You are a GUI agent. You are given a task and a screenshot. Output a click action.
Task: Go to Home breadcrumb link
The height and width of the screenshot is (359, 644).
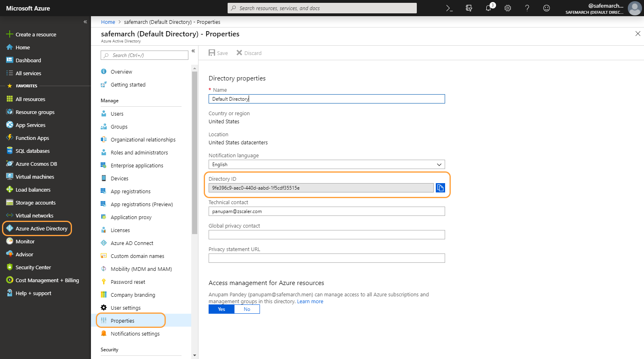108,22
